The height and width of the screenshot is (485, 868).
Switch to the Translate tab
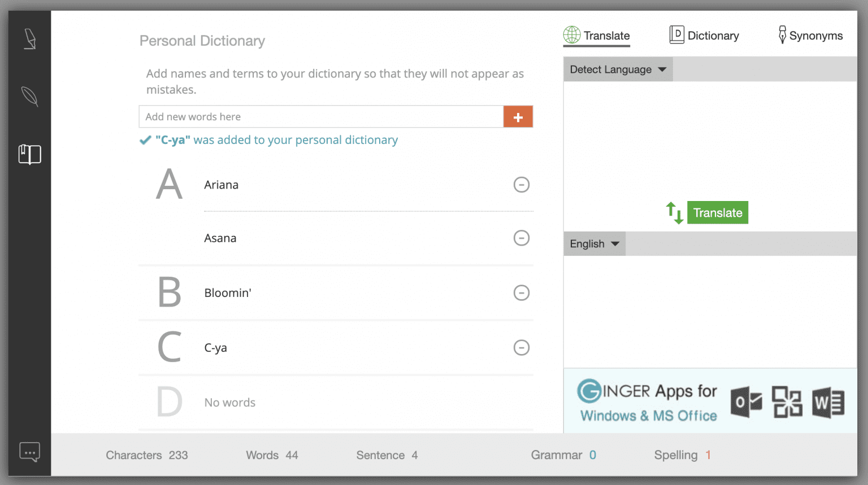point(597,36)
